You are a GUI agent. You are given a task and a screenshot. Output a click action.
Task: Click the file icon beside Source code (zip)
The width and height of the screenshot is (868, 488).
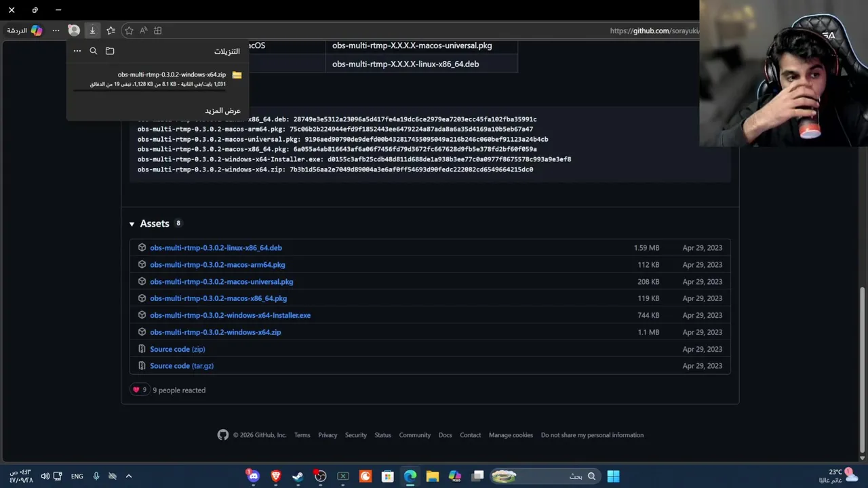pos(142,349)
